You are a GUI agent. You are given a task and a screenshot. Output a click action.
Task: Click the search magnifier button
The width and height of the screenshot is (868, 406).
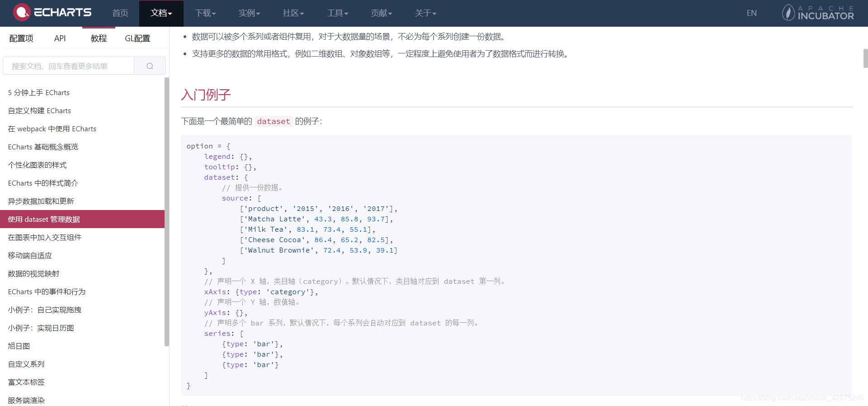(150, 66)
